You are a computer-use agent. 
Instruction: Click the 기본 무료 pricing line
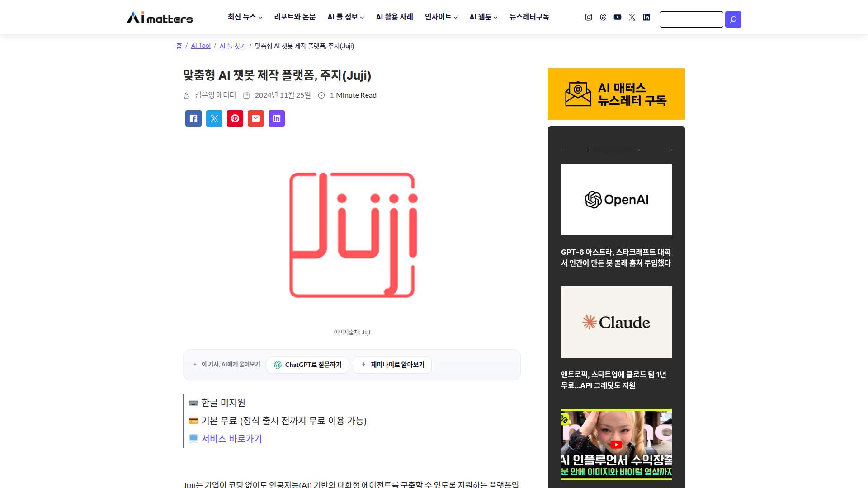tap(284, 421)
